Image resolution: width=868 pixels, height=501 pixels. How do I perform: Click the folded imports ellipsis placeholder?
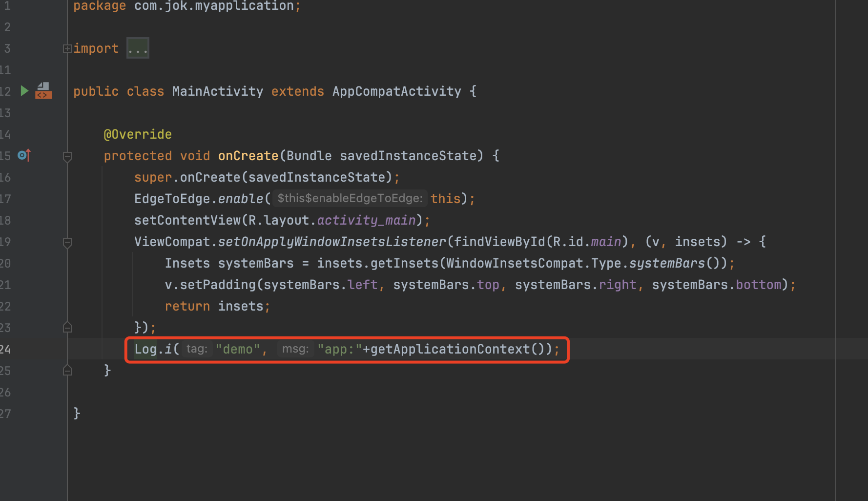(138, 48)
